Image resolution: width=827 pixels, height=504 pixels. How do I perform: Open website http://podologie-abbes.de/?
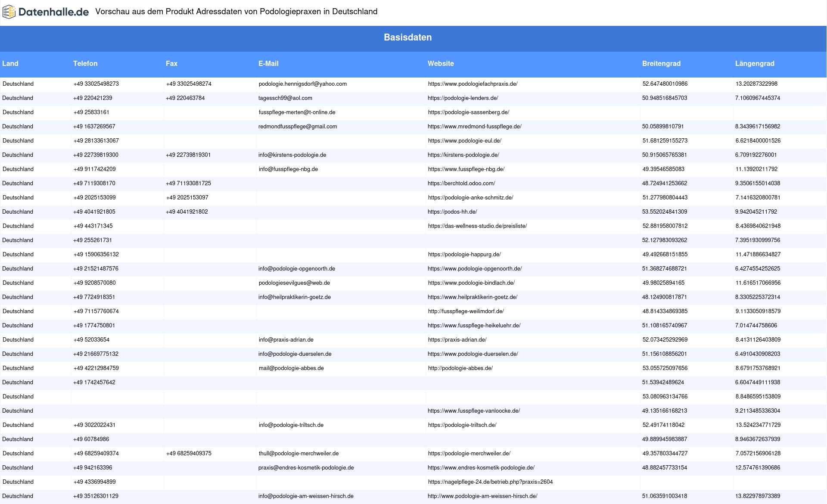pyautogui.click(x=460, y=368)
